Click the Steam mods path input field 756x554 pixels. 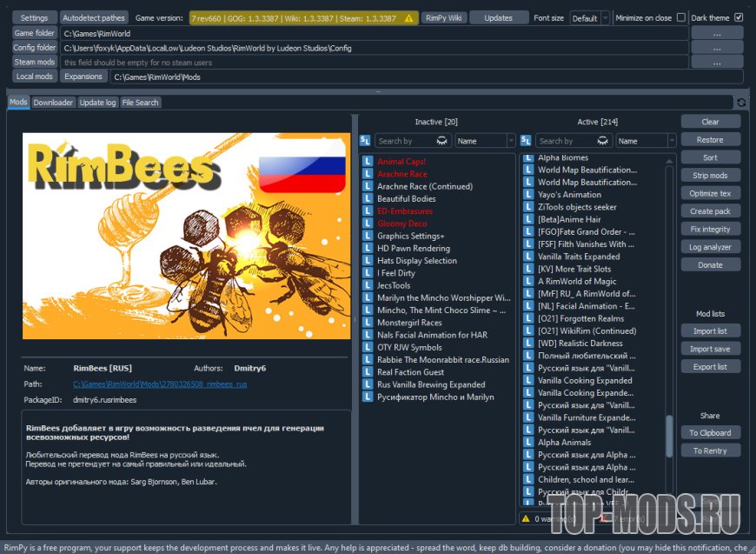point(374,63)
